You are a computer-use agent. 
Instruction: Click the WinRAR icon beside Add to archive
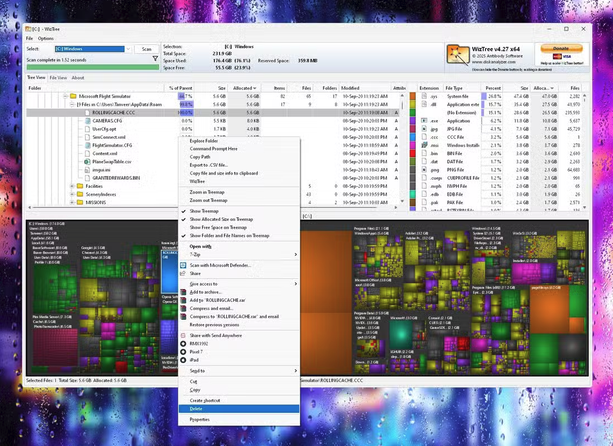(x=183, y=292)
